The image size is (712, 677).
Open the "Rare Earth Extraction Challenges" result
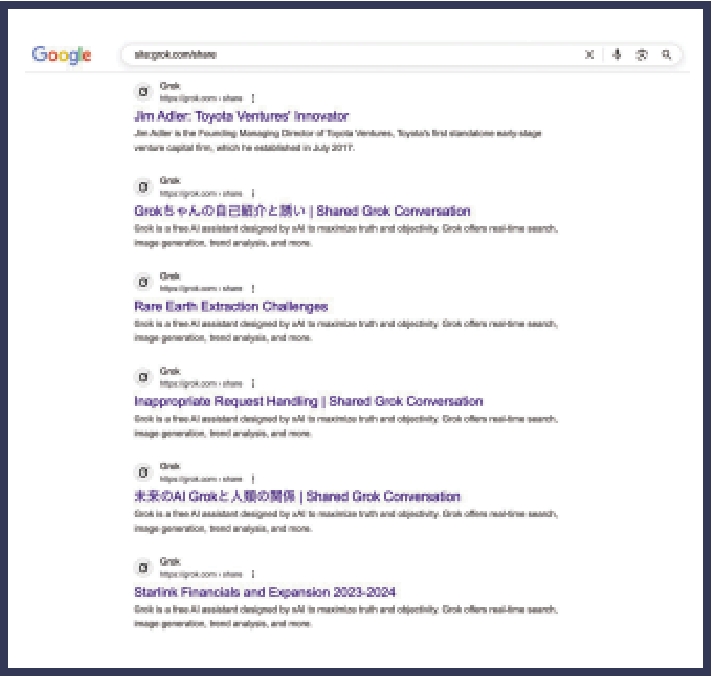click(231, 306)
